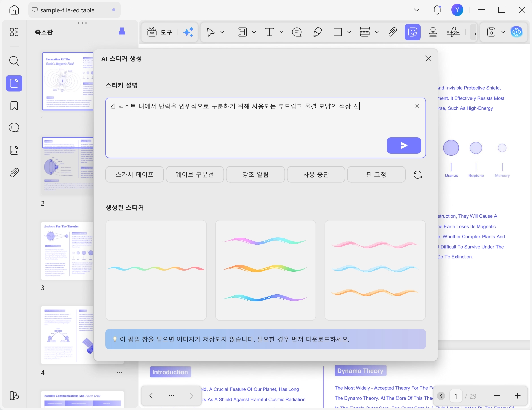Click the sticker description text box

(265, 128)
